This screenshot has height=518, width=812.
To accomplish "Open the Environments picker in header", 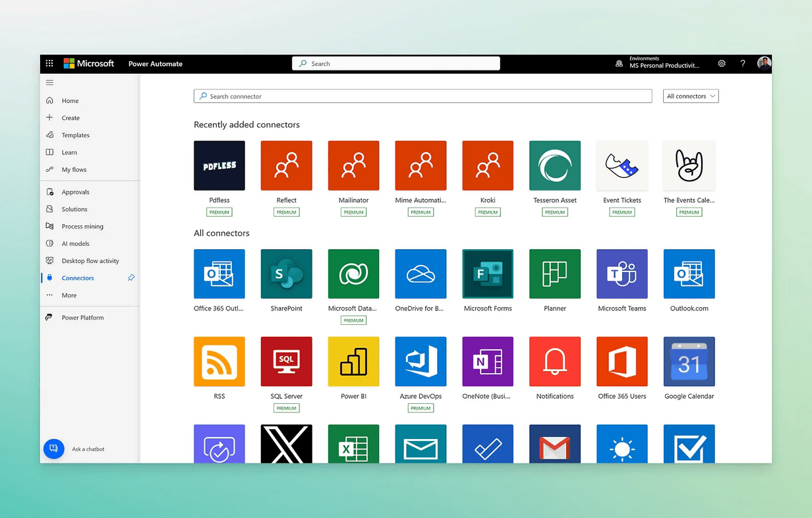I will point(659,64).
